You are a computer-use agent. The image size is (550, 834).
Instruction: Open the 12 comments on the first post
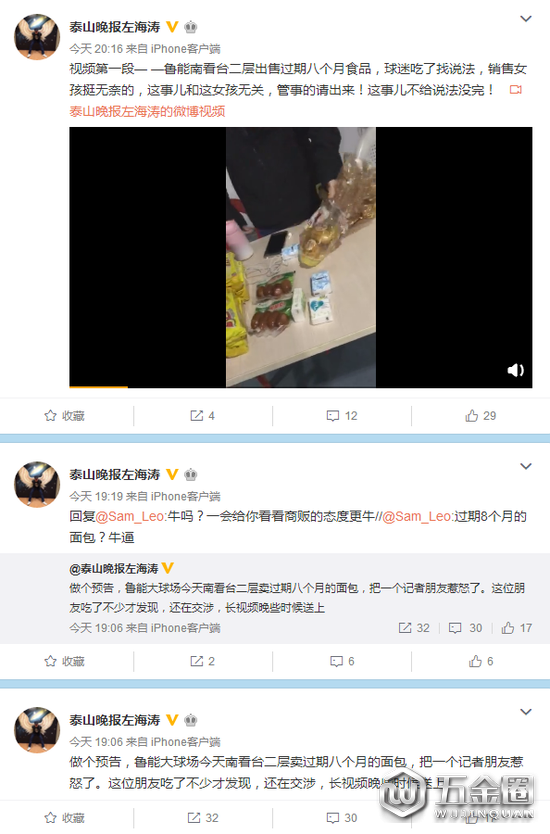pos(341,416)
